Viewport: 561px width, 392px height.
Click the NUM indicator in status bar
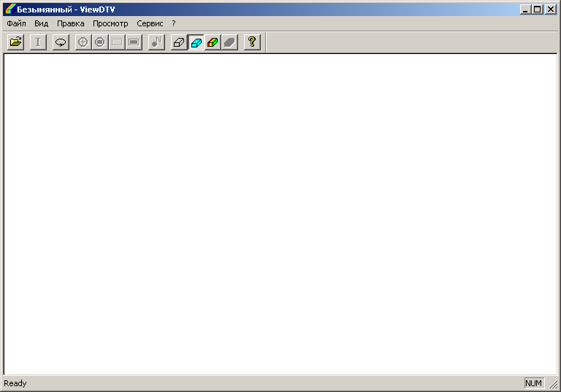pyautogui.click(x=533, y=383)
